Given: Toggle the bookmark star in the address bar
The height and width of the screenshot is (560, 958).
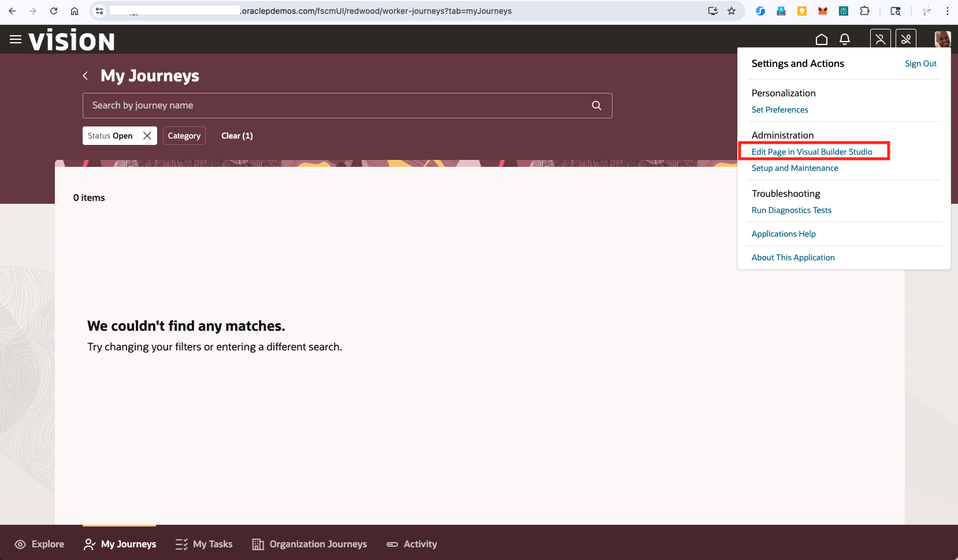Looking at the screenshot, I should pyautogui.click(x=732, y=10).
